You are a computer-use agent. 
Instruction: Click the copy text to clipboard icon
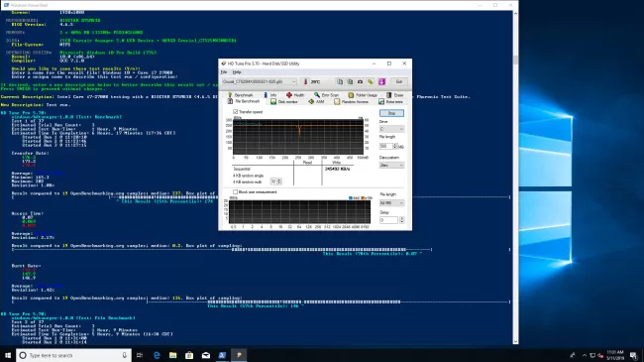340,82
